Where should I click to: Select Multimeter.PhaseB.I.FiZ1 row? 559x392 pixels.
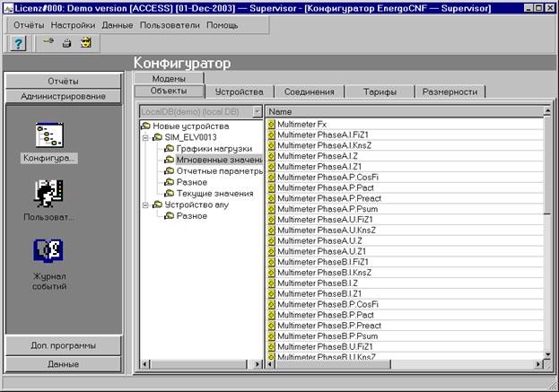[405, 262]
